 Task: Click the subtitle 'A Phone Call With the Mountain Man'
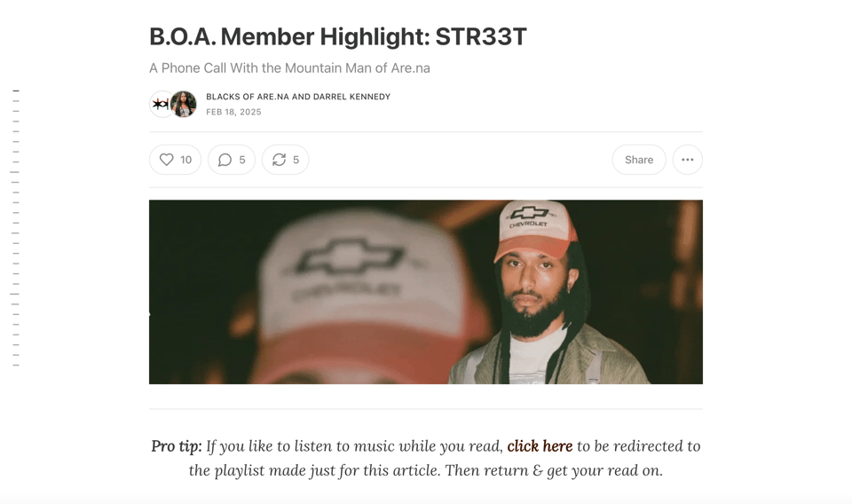(289, 68)
